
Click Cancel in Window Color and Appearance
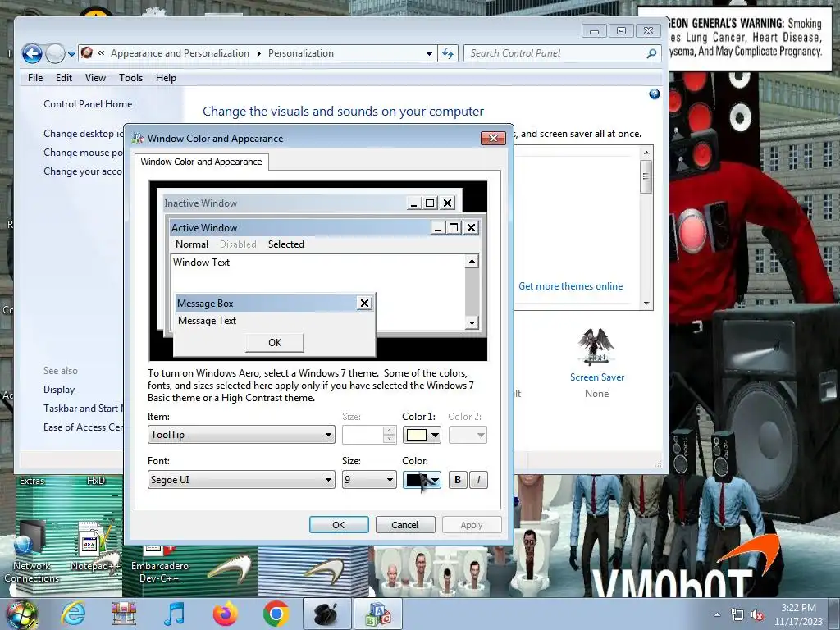(x=404, y=525)
